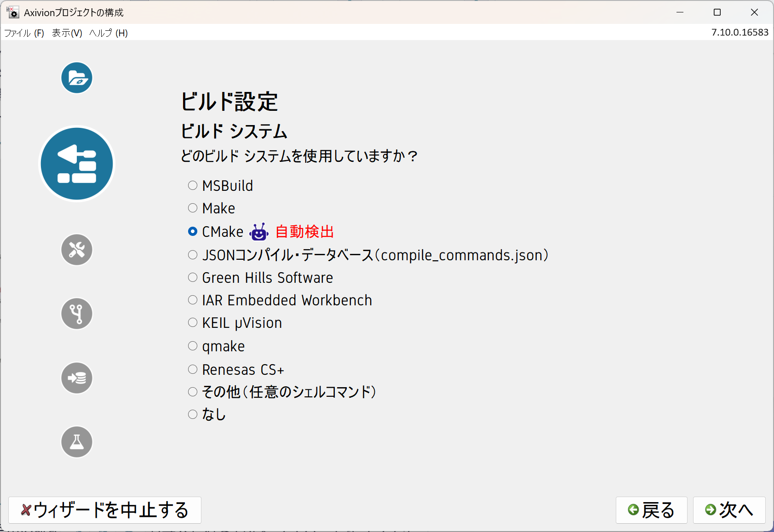The image size is (774, 532).
Task: Abort the wizard with ウィザードを中止する
Action: coord(105,510)
